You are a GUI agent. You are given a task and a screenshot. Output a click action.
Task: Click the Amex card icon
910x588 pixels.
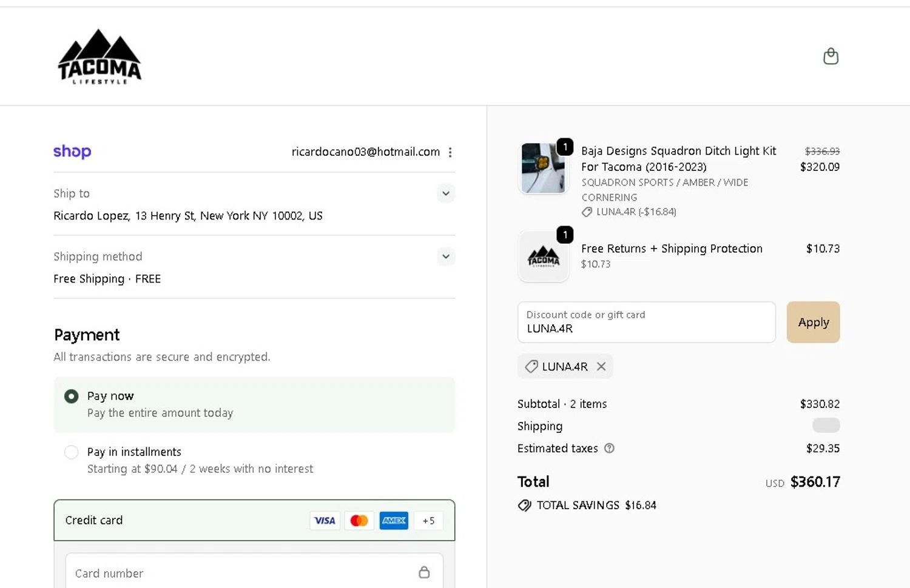click(394, 521)
